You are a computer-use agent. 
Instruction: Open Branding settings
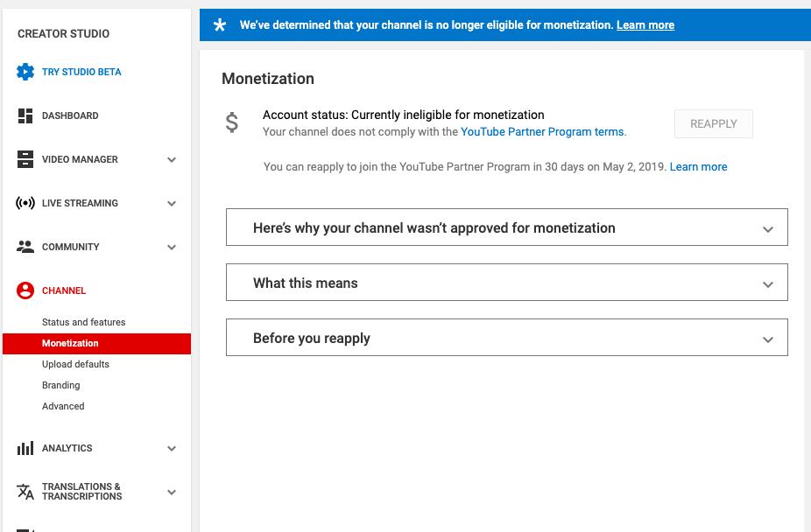tap(60, 385)
